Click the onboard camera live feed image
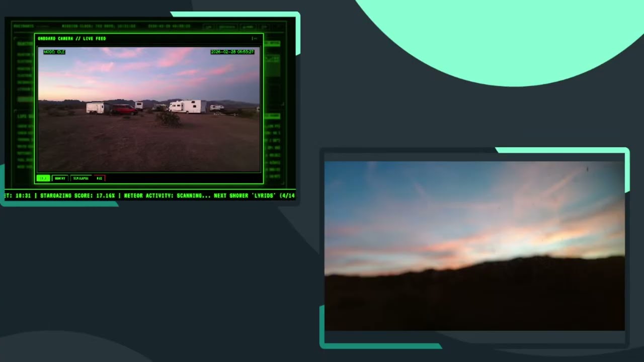 click(x=149, y=110)
